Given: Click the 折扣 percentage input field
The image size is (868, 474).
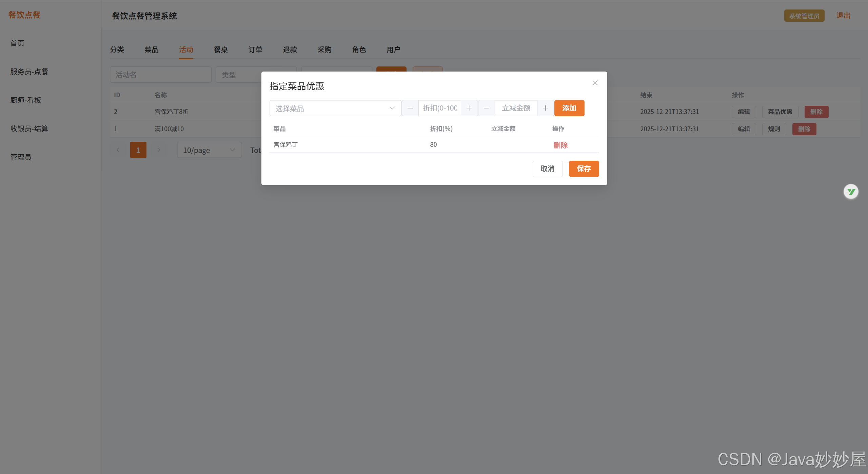Looking at the screenshot, I should click(439, 108).
